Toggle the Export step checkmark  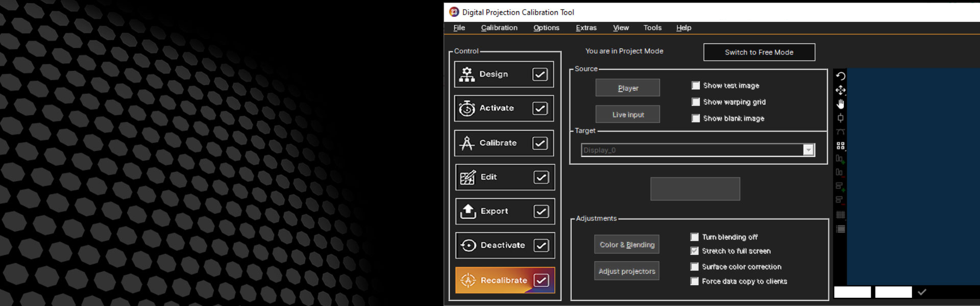pyautogui.click(x=541, y=212)
